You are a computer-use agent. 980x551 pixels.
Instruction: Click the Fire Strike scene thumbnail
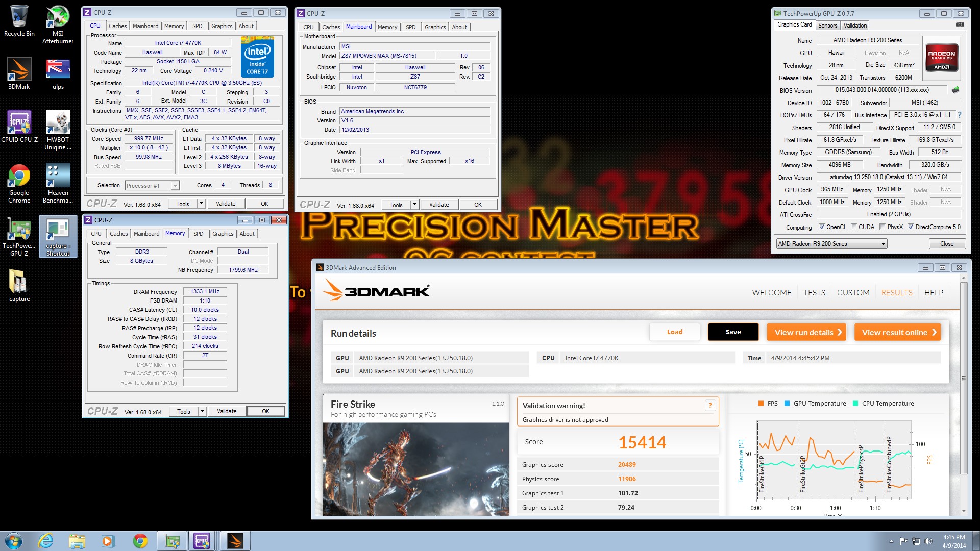pyautogui.click(x=416, y=469)
